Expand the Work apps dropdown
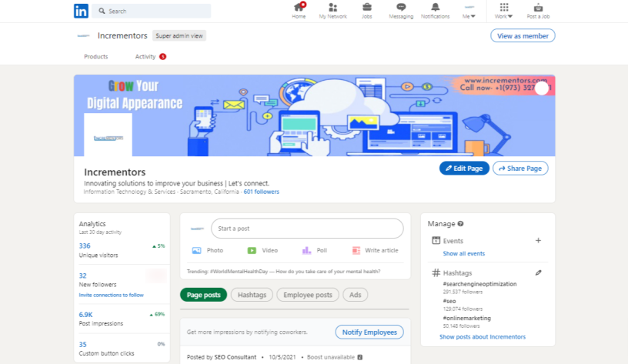Viewport: 628px width, 364px height. point(503,11)
